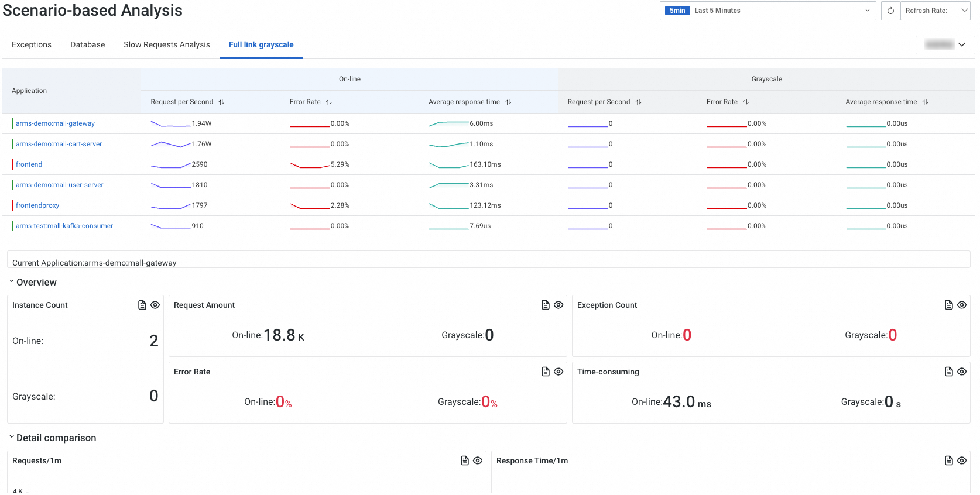
Task: Collapse the Detail comparison section
Action: coord(12,437)
